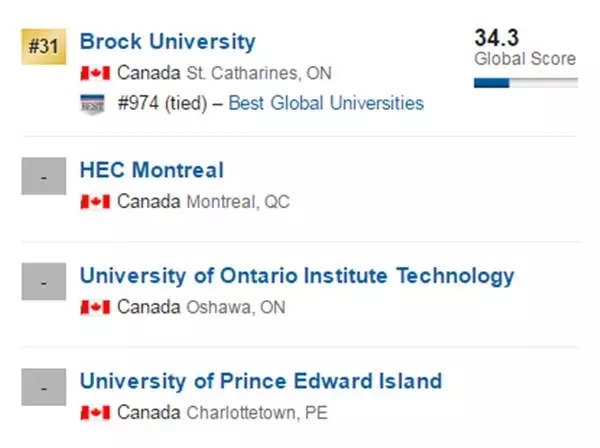Click Canada flag beside St. Catharines, ON

[x=95, y=73]
